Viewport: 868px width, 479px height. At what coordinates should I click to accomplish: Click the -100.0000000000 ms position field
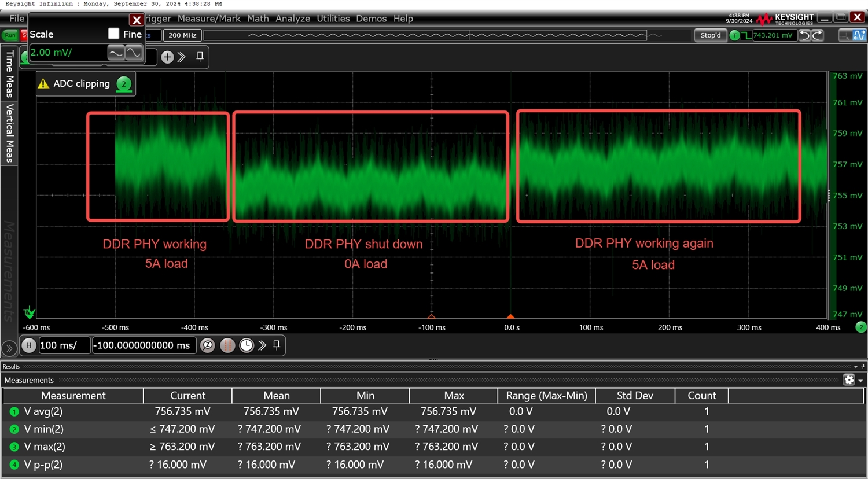tap(144, 345)
